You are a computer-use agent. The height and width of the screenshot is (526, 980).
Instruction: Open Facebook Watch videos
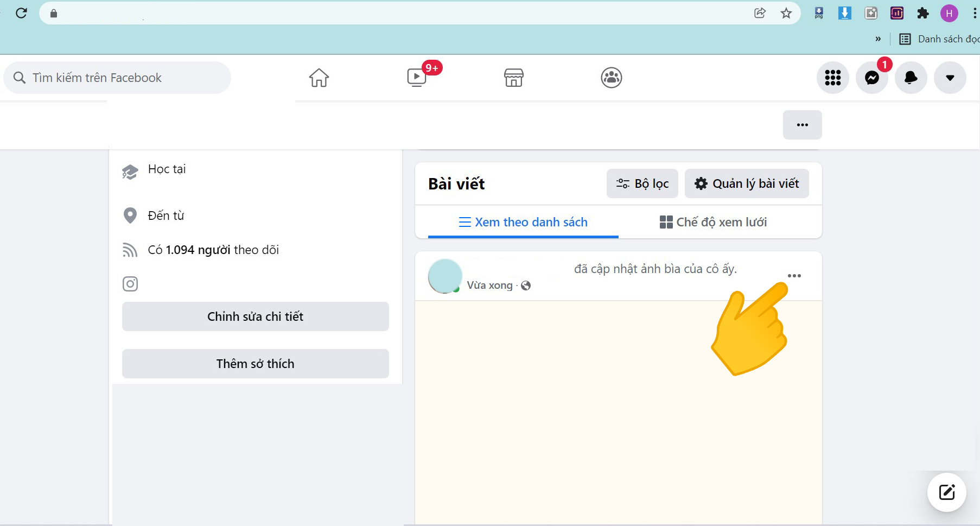[x=417, y=78]
